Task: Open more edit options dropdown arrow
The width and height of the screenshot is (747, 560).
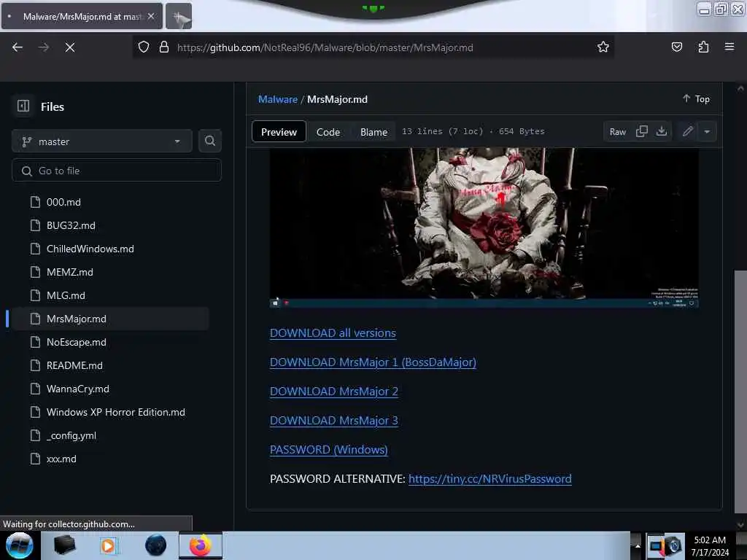Action: [707, 131]
